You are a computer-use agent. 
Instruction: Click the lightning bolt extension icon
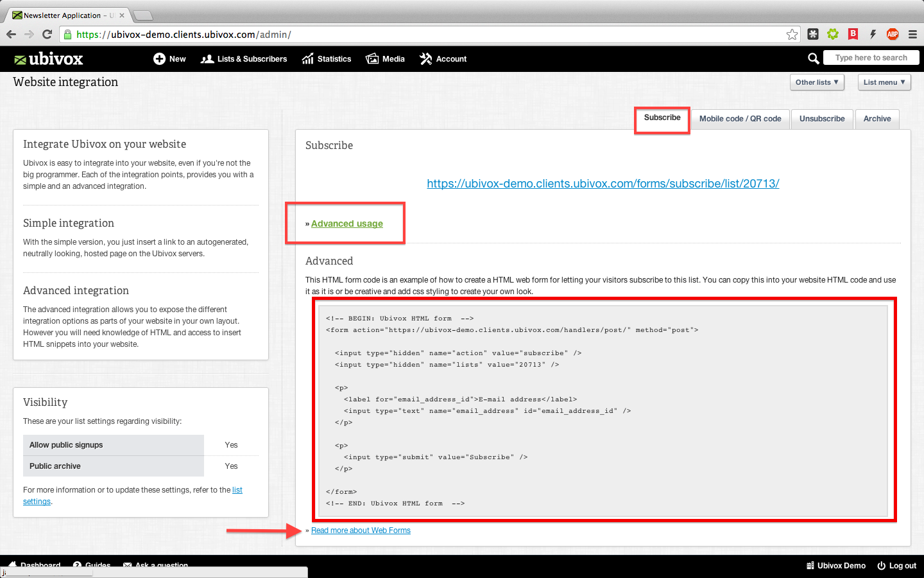point(873,35)
